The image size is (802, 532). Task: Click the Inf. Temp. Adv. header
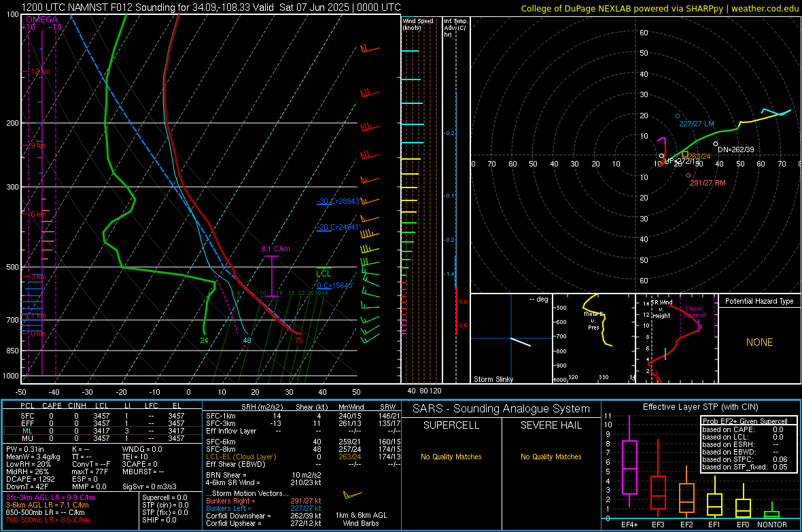[x=455, y=28]
